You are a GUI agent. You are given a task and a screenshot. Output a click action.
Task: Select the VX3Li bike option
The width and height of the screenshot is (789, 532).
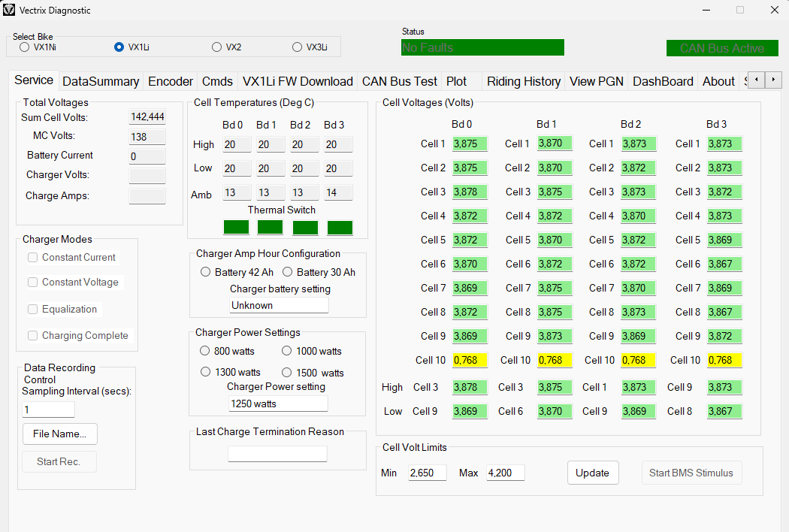pyautogui.click(x=298, y=47)
